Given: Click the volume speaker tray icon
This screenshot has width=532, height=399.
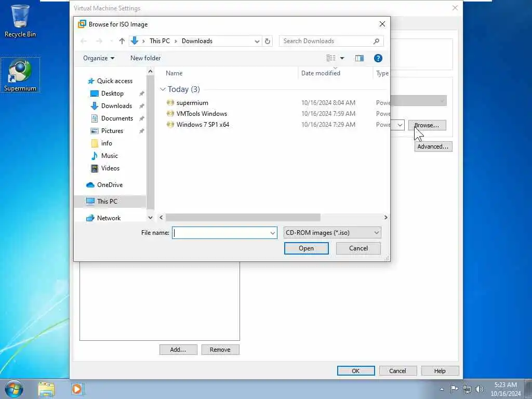Looking at the screenshot, I should point(480,389).
